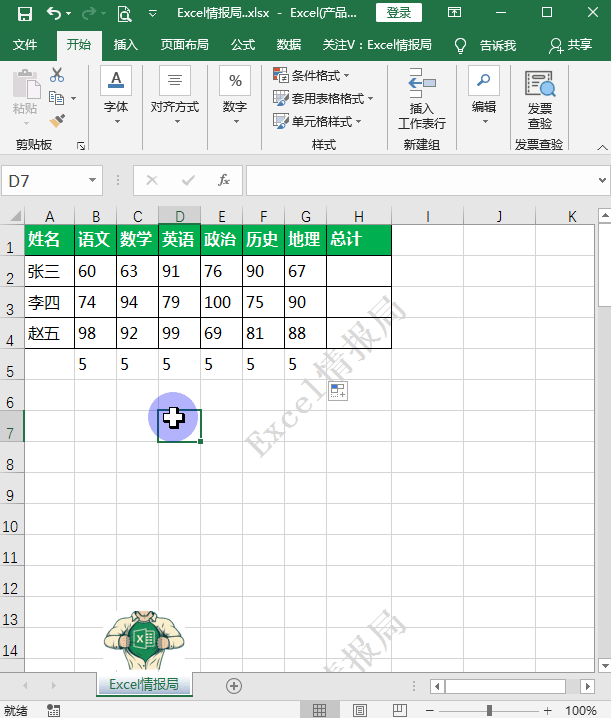Click the Format Painter brush icon
This screenshot has height=718, width=611.
tap(57, 121)
